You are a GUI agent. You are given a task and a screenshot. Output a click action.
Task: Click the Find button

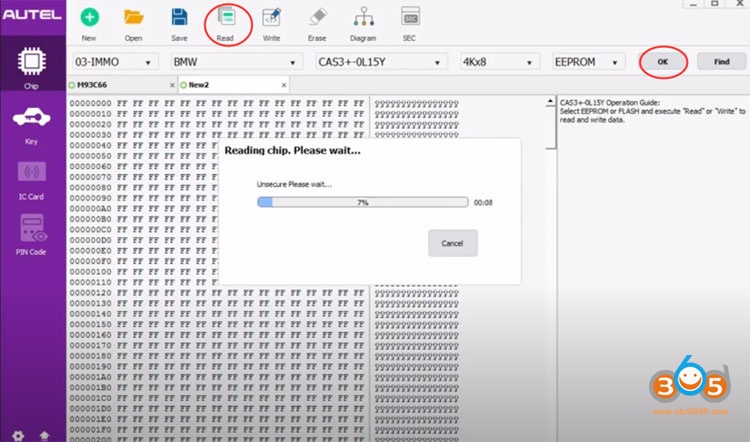721,62
